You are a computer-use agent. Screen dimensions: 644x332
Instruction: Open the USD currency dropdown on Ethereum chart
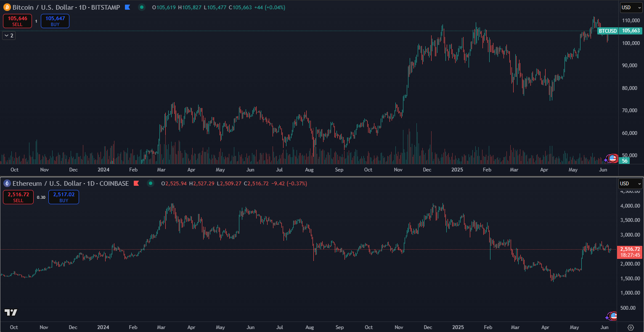coord(630,183)
